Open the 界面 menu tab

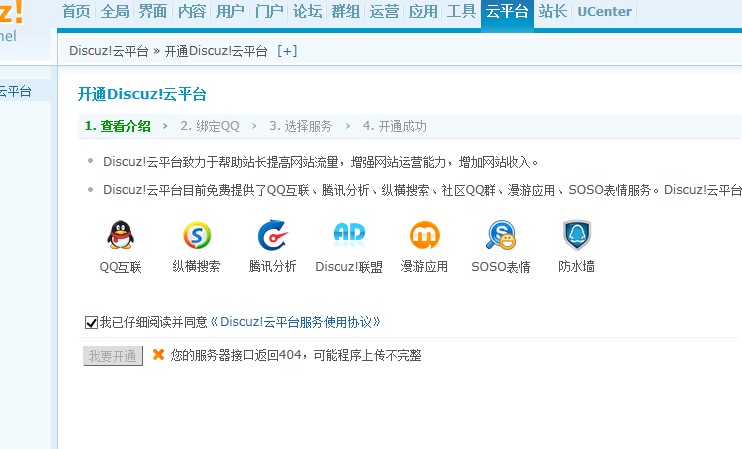153,11
